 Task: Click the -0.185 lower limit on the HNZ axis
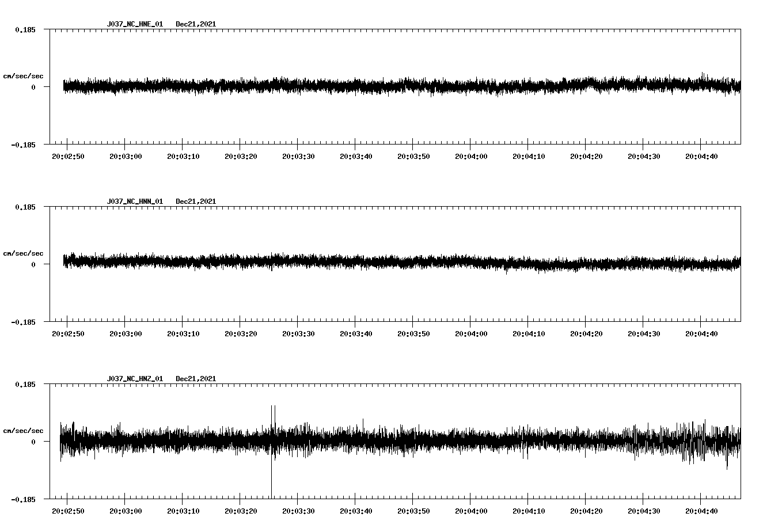tap(23, 500)
